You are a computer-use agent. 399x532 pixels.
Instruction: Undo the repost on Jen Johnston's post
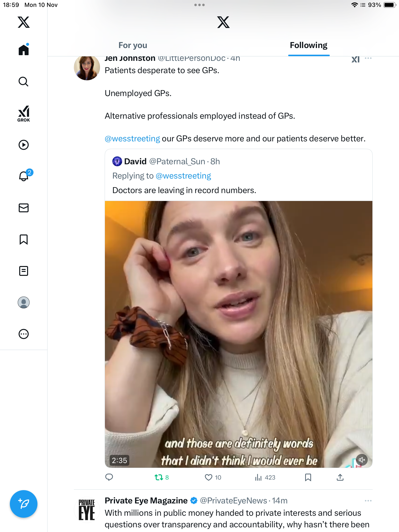tap(159, 477)
